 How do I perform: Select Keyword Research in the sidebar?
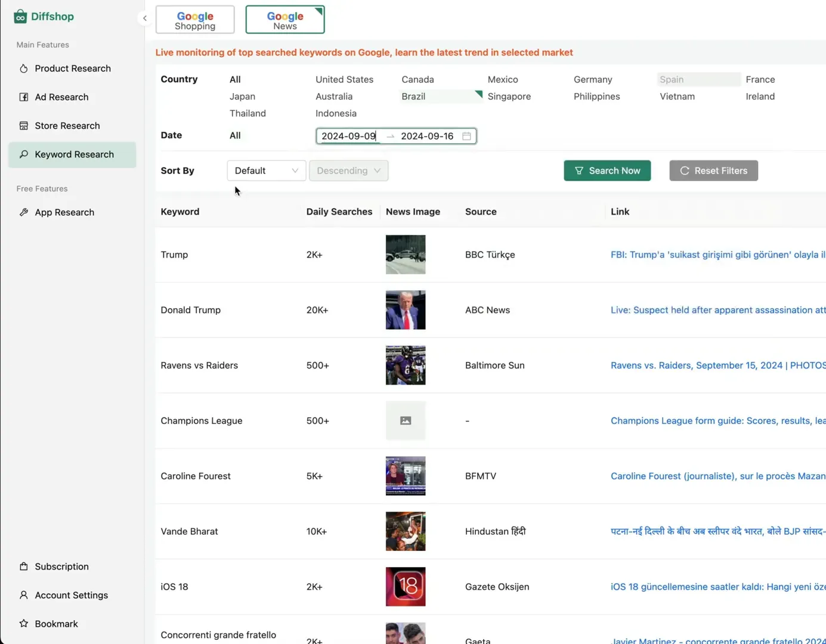[x=72, y=154]
